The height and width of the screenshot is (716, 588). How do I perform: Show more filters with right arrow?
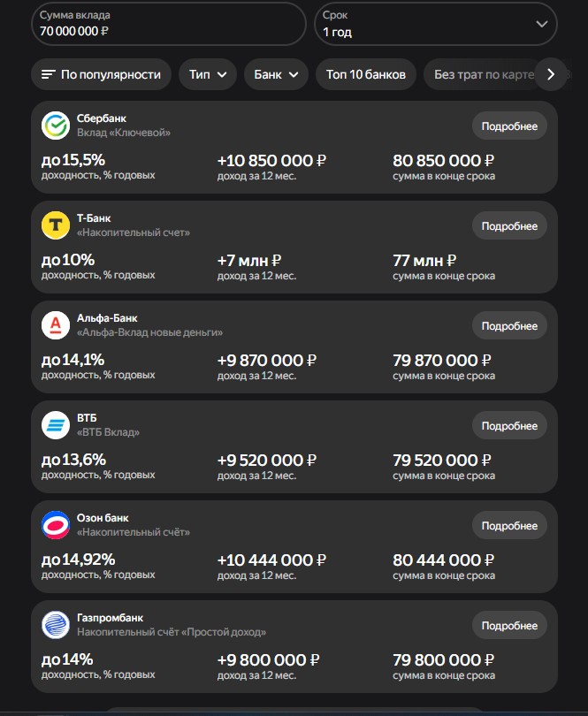pos(551,74)
